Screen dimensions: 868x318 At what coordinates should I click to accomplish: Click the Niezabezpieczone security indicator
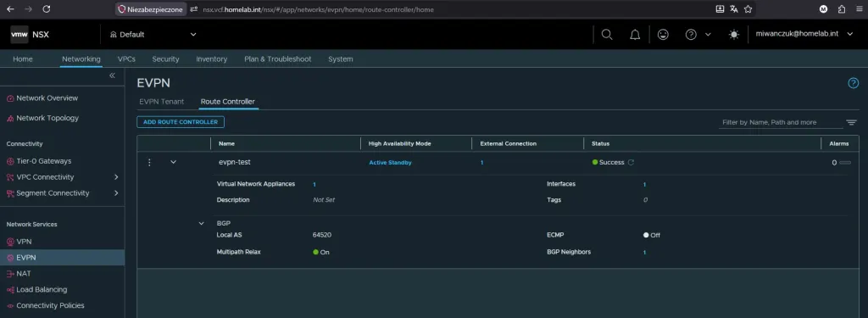pyautogui.click(x=151, y=9)
